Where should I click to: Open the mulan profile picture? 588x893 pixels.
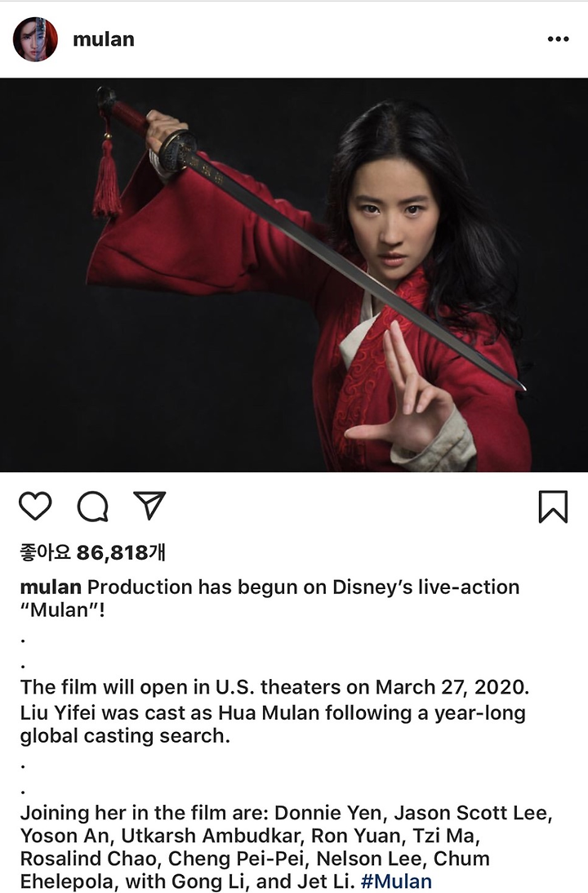(35, 39)
